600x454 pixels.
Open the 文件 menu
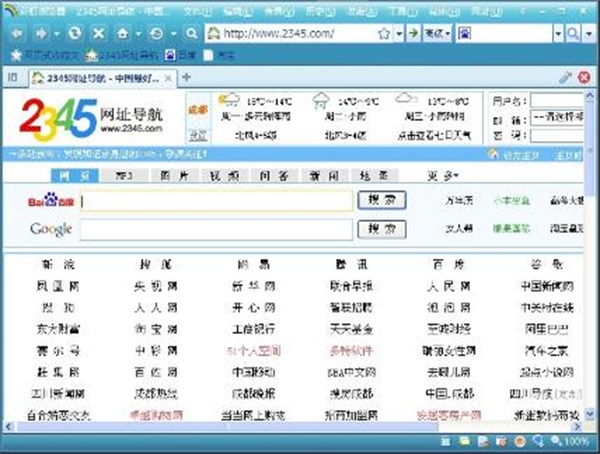tap(197, 11)
